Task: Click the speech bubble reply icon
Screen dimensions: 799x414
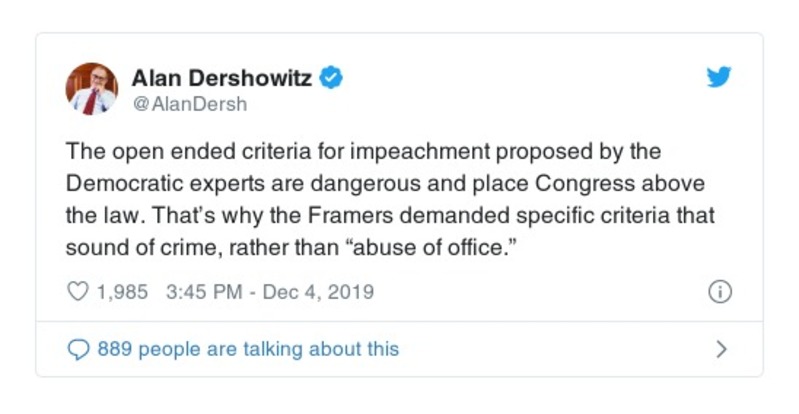Action: [78, 349]
